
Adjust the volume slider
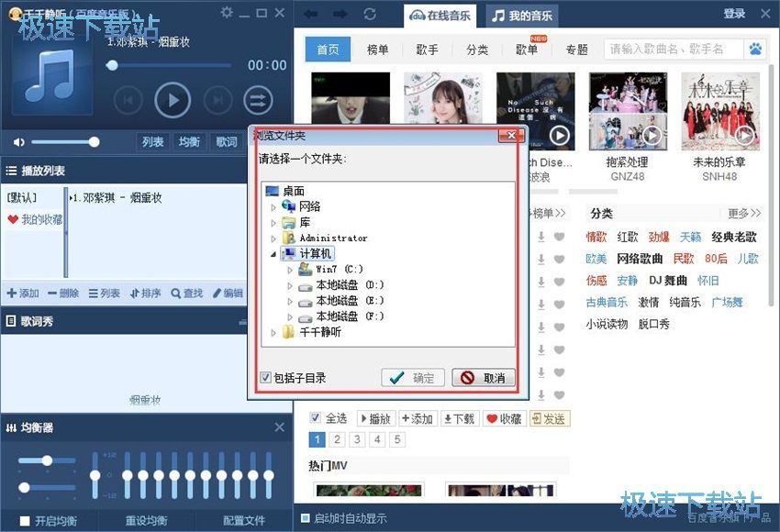[x=64, y=142]
